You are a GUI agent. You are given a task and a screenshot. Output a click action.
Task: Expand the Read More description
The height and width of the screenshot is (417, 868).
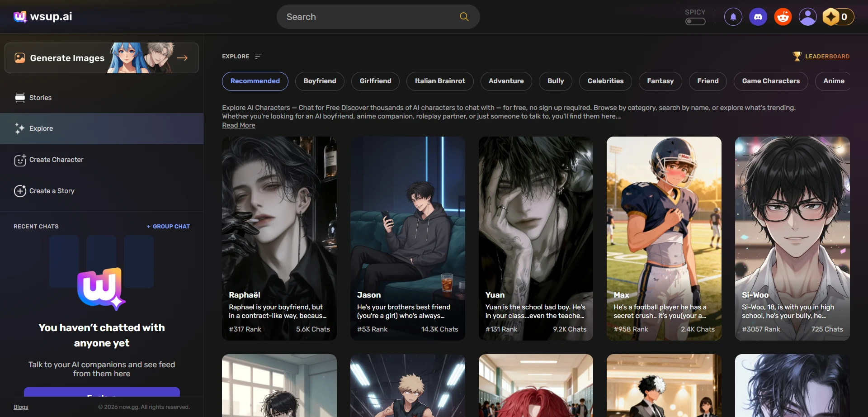click(x=238, y=125)
